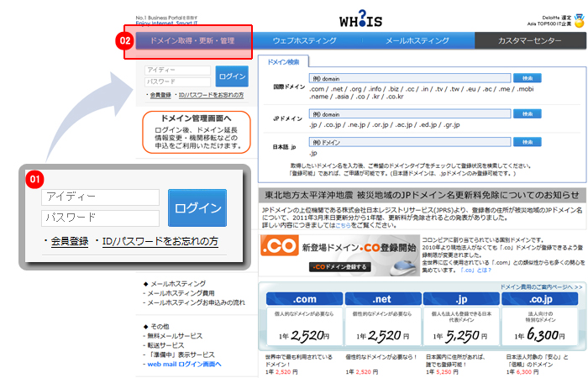Open the ドメイン取得・更新・管理 menu tab
The image size is (588, 378).
pos(194,40)
